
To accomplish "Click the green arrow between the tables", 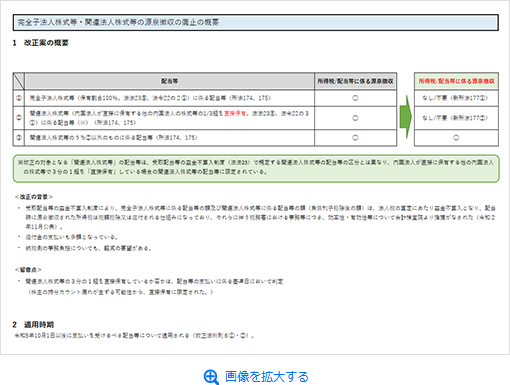I will (x=406, y=117).
